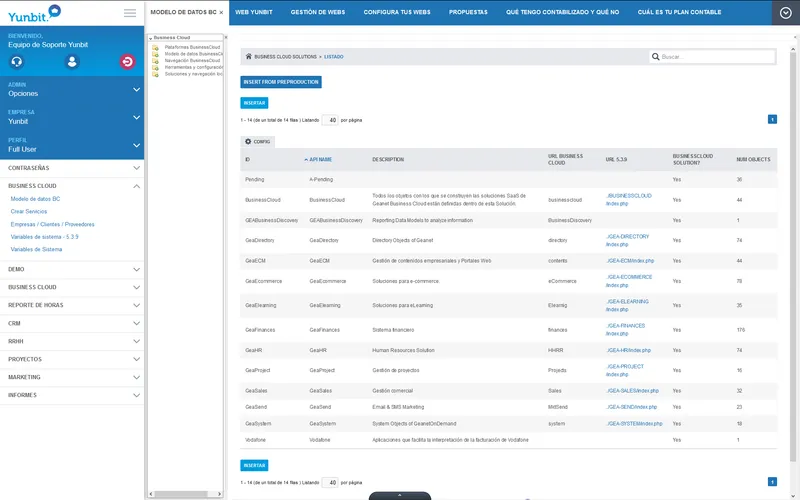Viewport: 800px width, 500px height.
Task: Open the Modelo de datos BC link
Action: point(35,199)
